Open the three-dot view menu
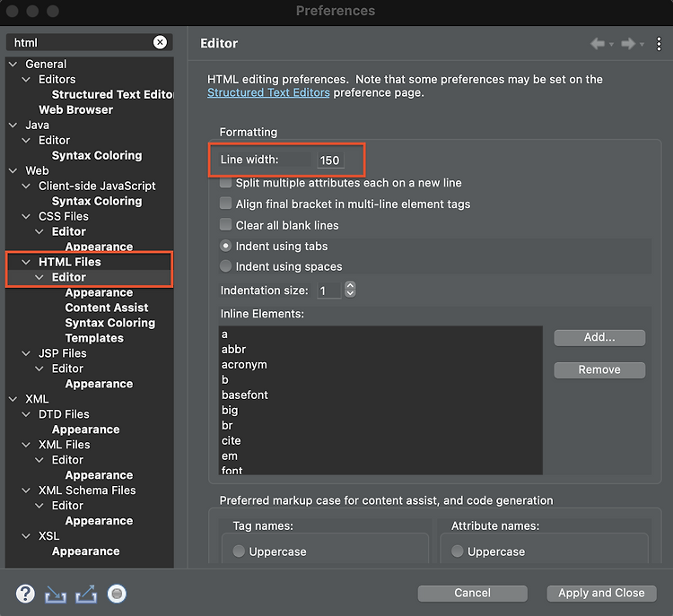Viewport: 673px width, 616px height. click(659, 44)
